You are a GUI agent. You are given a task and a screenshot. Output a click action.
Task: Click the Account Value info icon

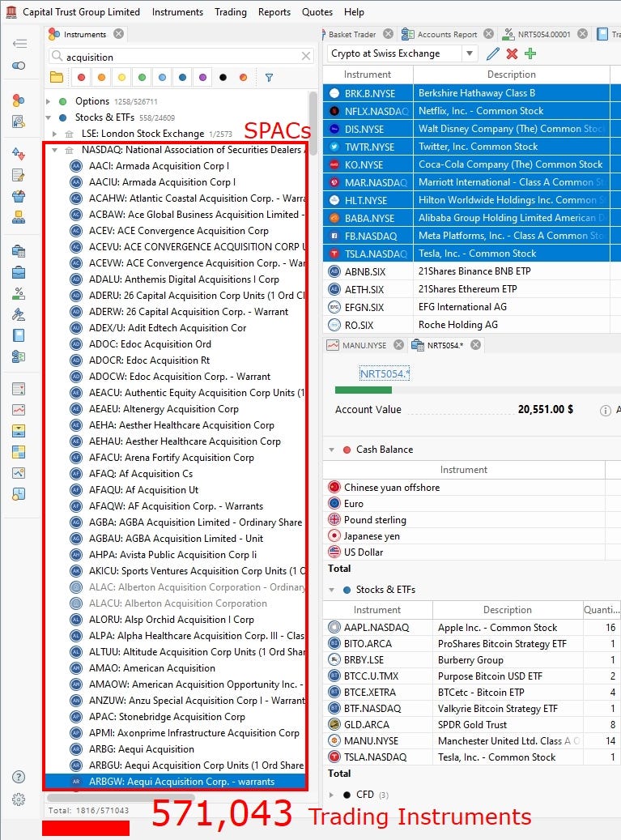605,411
